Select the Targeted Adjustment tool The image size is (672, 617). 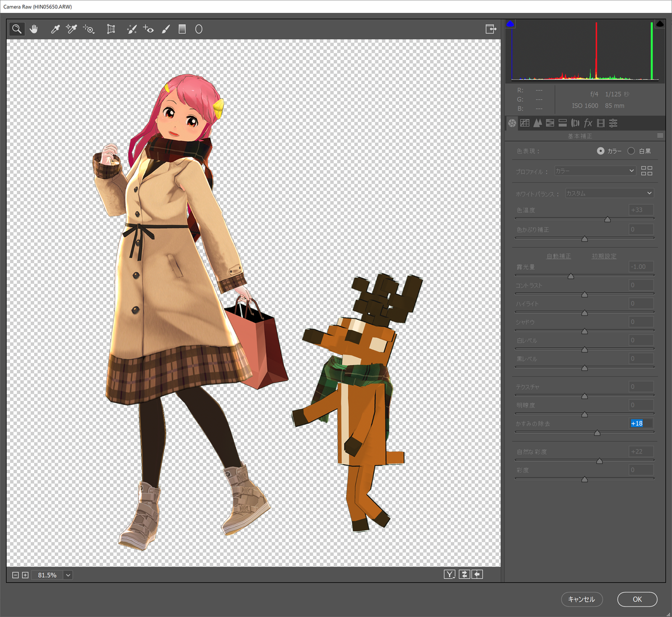pos(88,29)
